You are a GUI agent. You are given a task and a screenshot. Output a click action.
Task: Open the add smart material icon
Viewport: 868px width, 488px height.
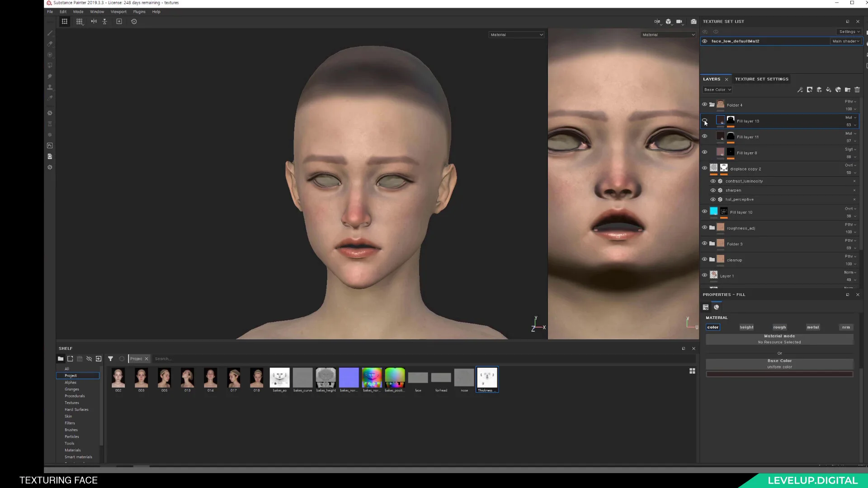[x=838, y=90]
